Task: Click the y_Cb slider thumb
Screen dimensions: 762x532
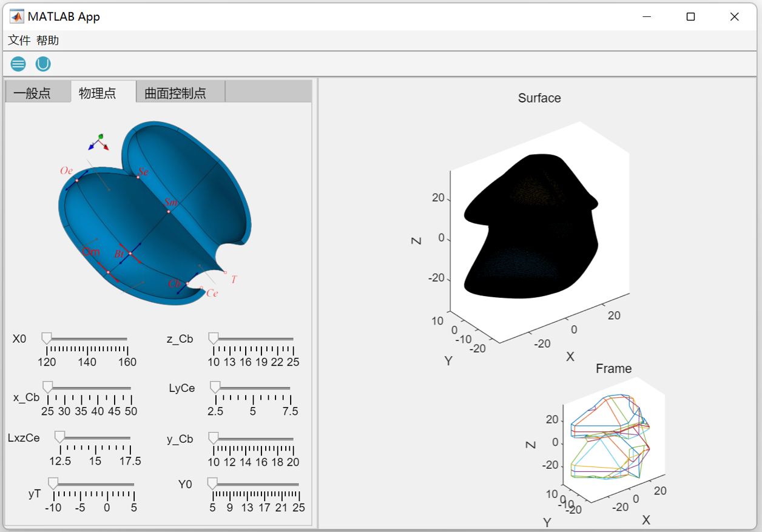Action: coord(214,437)
